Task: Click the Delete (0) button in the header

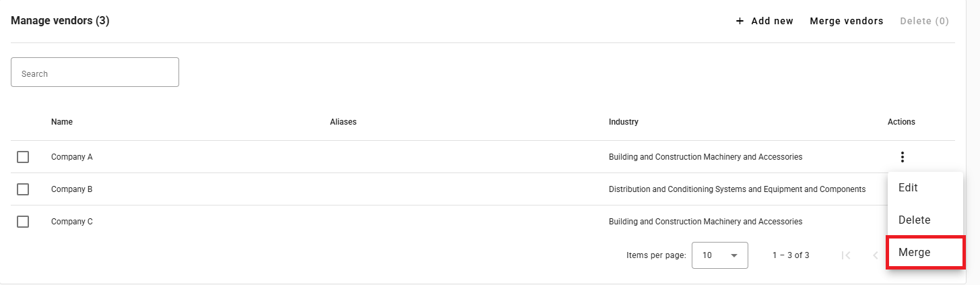Action: (925, 21)
